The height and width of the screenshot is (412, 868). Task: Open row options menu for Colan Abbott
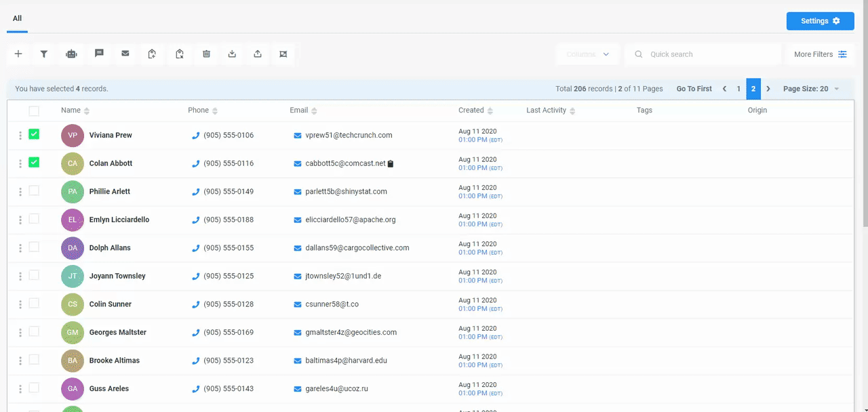point(20,163)
